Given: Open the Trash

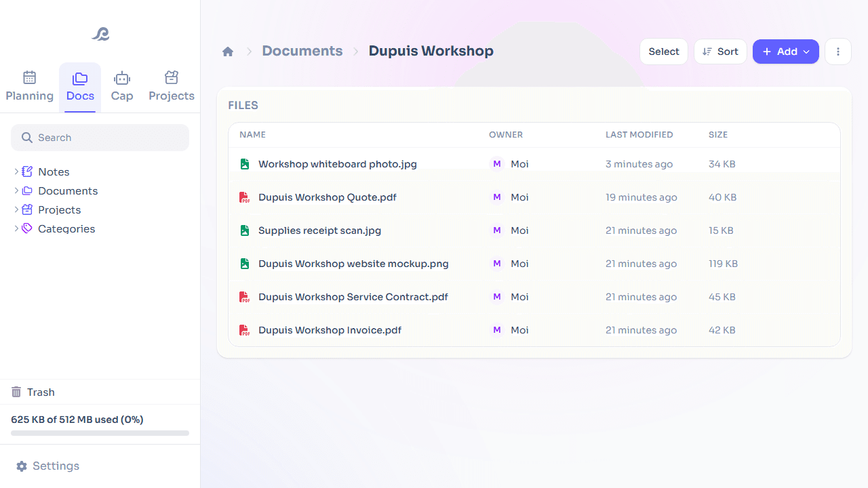Looking at the screenshot, I should point(100,392).
